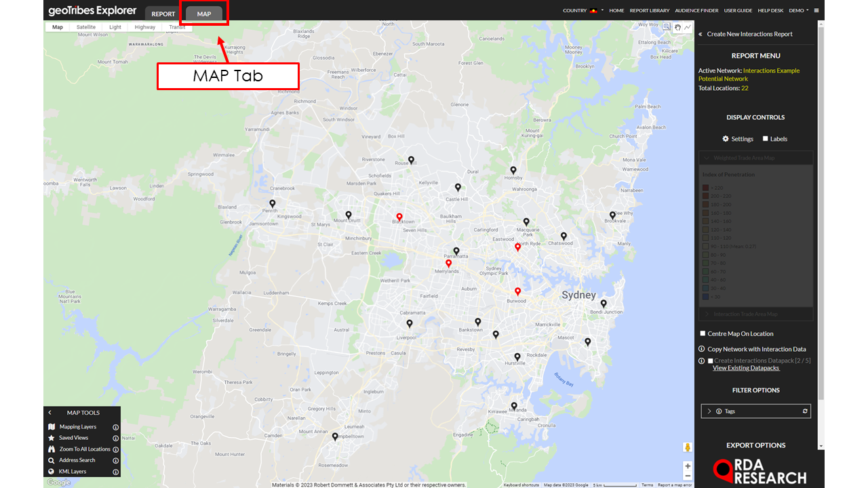Switch to the MAP tab
The width and height of the screenshot is (868, 488).
[204, 14]
